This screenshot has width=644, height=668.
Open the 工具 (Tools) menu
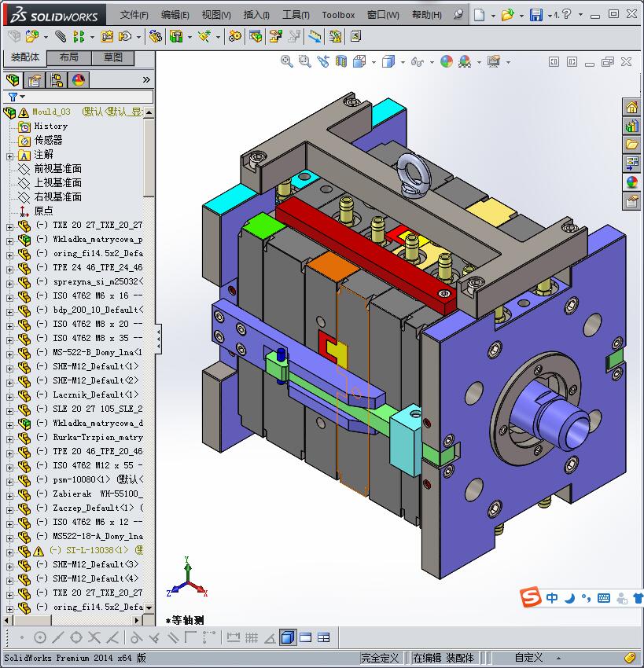coord(296,15)
